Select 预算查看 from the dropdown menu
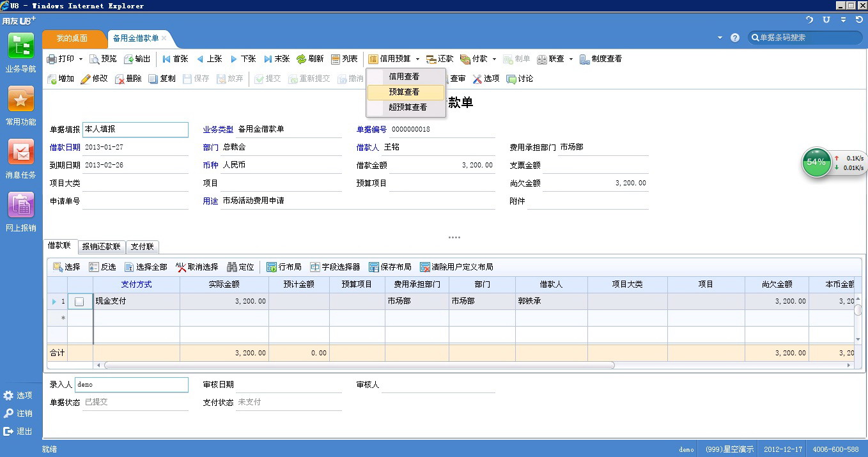 [406, 92]
